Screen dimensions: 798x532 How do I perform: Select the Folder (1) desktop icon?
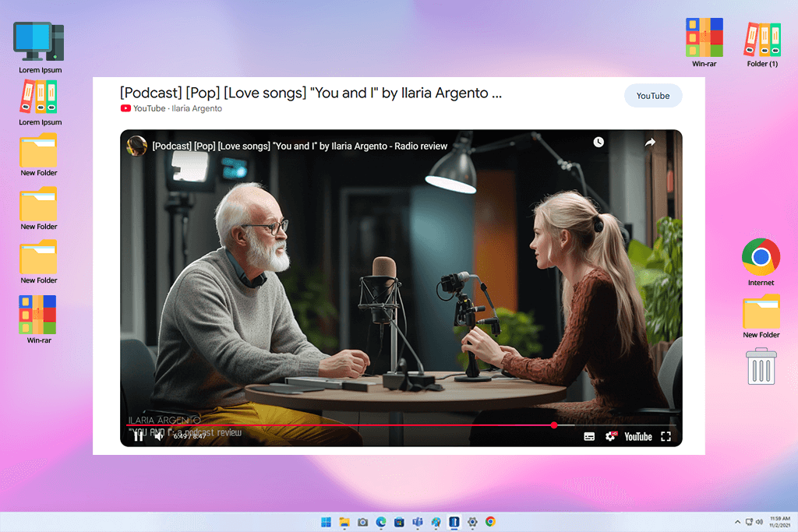762,44
